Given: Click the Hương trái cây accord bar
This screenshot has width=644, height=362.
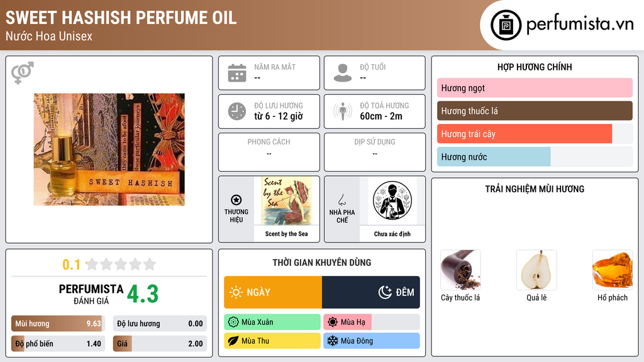Looking at the screenshot, I should point(535,134).
